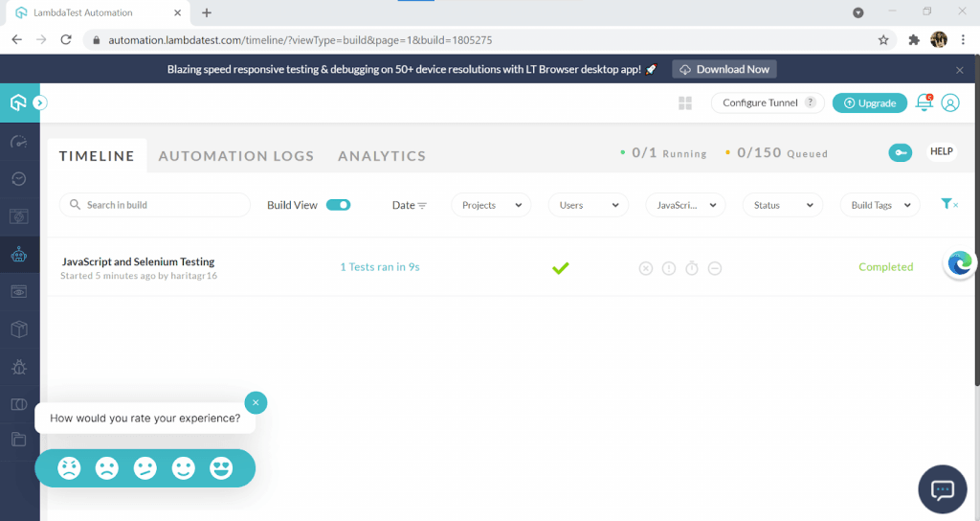Click the HELP button
The width and height of the screenshot is (980, 521).
942,152
